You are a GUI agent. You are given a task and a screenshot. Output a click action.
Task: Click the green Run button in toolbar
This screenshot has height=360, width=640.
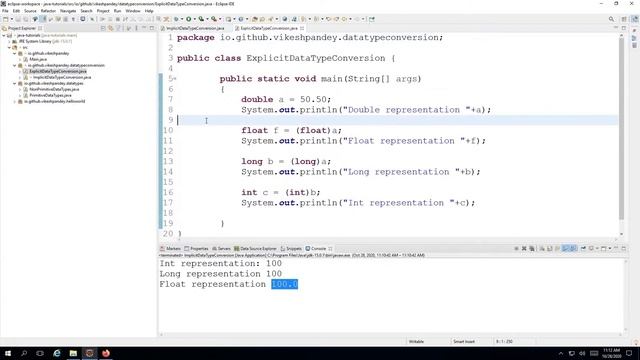click(189, 19)
